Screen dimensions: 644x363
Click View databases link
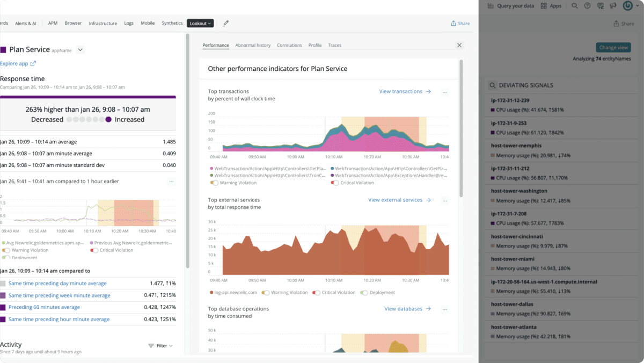pos(403,309)
